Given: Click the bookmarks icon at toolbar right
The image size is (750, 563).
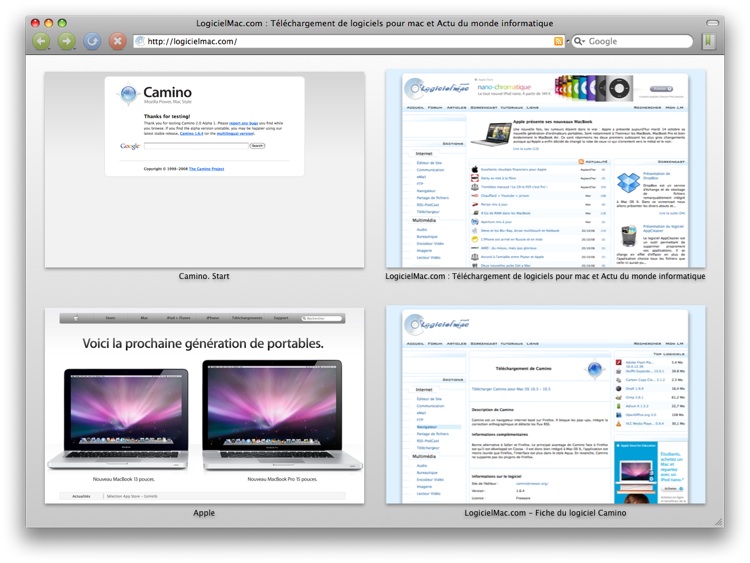Looking at the screenshot, I should click(x=708, y=41).
